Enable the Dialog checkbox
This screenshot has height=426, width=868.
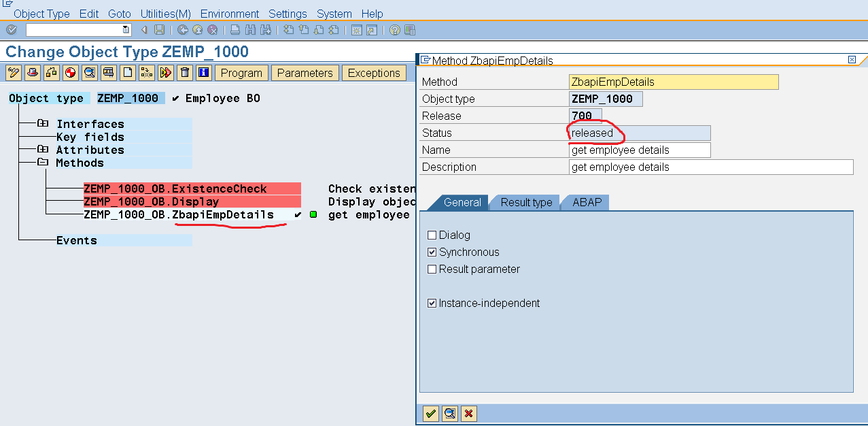[432, 235]
